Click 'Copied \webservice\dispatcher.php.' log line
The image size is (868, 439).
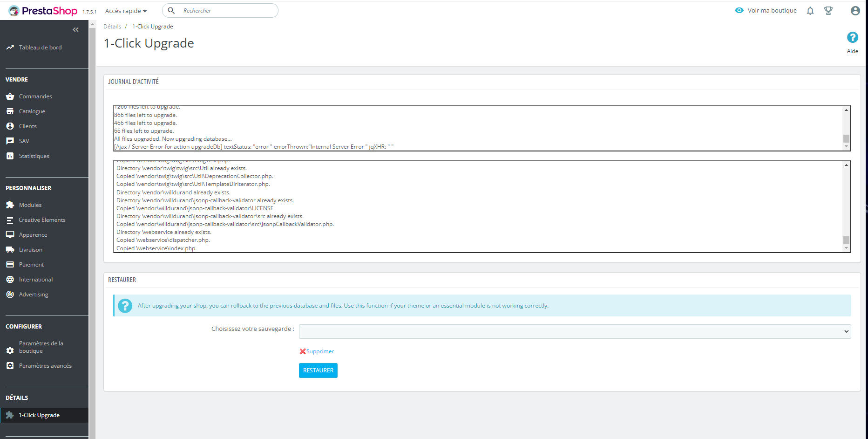coord(163,240)
